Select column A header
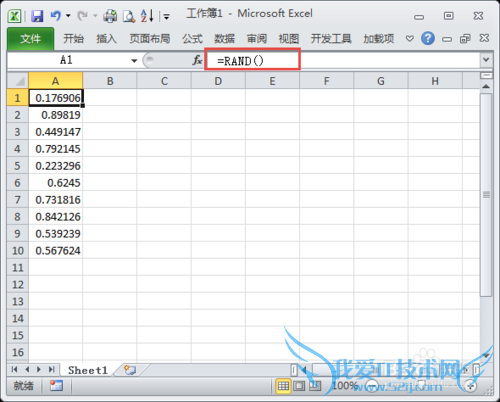This screenshot has width=500, height=402. pos(55,81)
